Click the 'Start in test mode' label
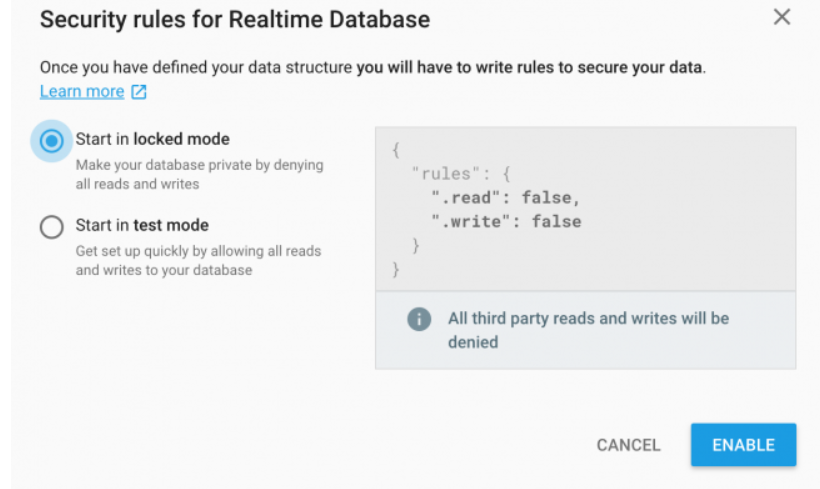 click(x=142, y=225)
